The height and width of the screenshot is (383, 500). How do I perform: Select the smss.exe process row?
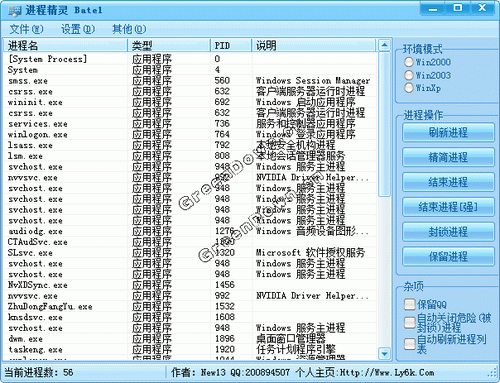(190, 81)
